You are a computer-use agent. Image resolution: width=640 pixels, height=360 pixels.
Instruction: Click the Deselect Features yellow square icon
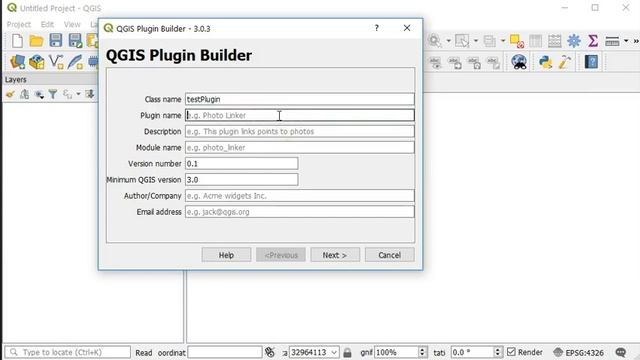tap(517, 41)
